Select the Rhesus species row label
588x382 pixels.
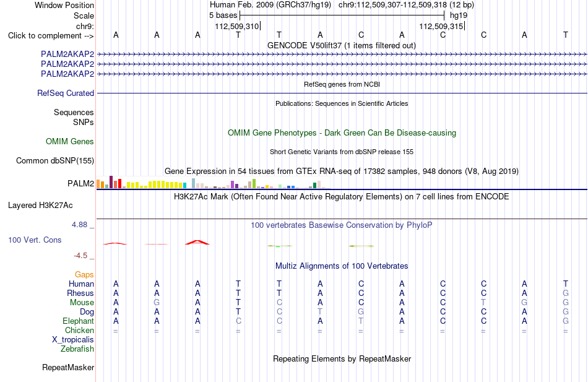point(80,293)
